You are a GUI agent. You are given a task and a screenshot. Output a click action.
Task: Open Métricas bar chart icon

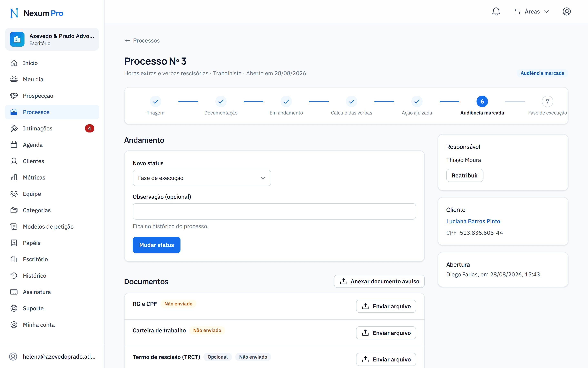[14, 177]
